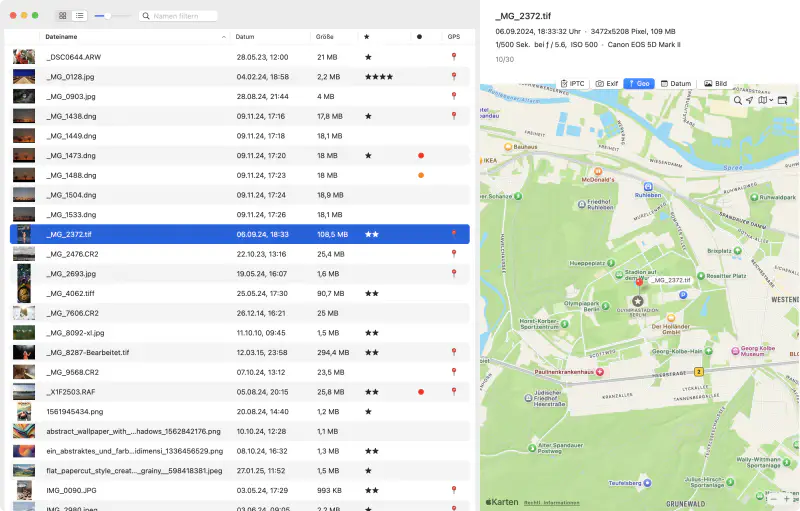The width and height of the screenshot is (800, 511).
Task: Click red color label of _MG_1473.dng
Action: (421, 156)
